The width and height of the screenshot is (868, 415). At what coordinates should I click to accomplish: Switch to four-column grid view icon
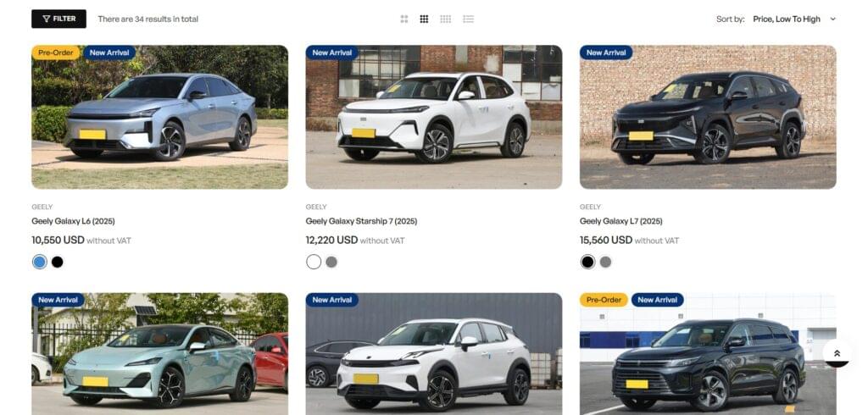(446, 19)
